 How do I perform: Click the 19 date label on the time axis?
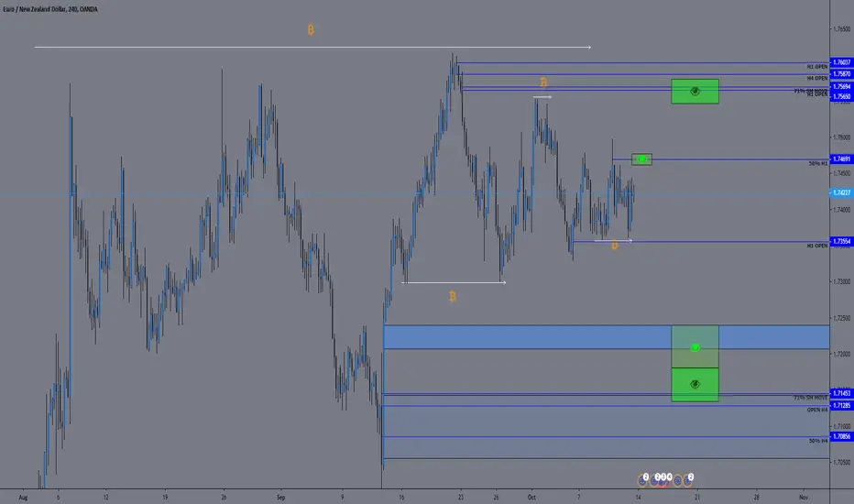point(165,498)
